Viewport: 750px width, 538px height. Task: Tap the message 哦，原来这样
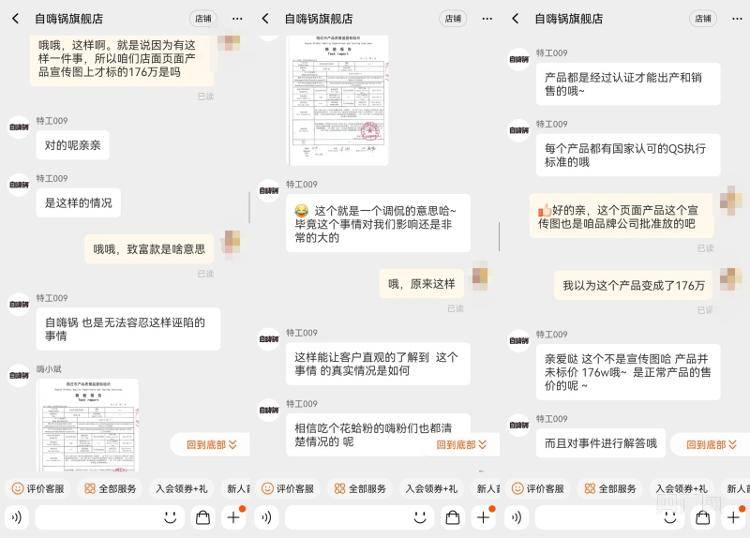pos(422,284)
